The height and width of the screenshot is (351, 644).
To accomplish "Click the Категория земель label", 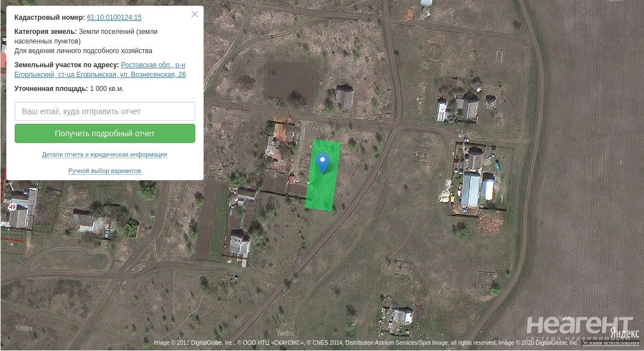I will [45, 32].
